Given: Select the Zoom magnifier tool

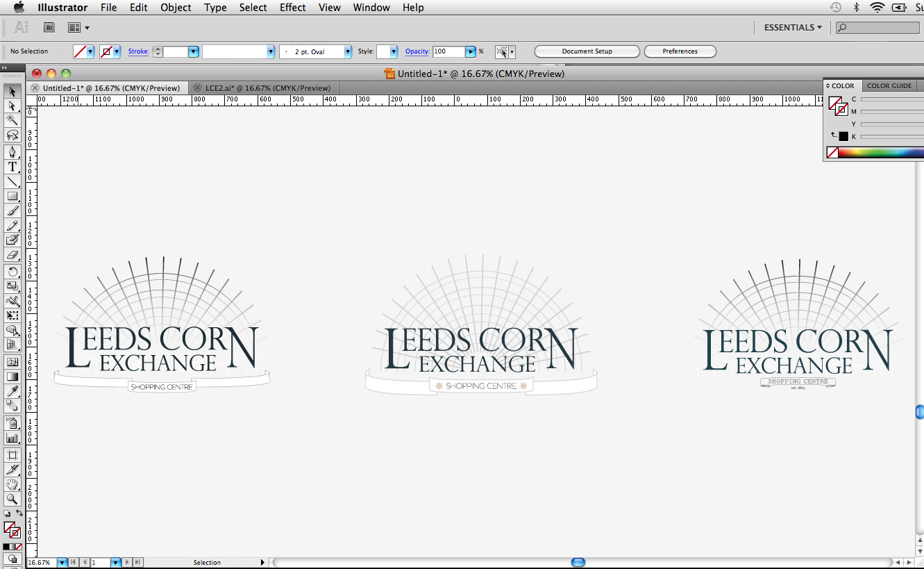Looking at the screenshot, I should [12, 499].
